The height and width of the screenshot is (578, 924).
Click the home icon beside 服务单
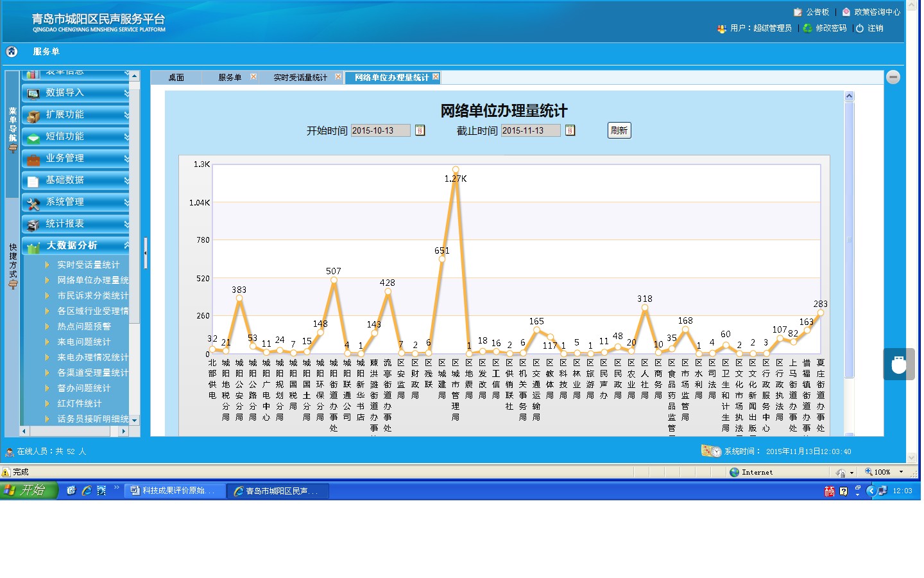[x=12, y=51]
